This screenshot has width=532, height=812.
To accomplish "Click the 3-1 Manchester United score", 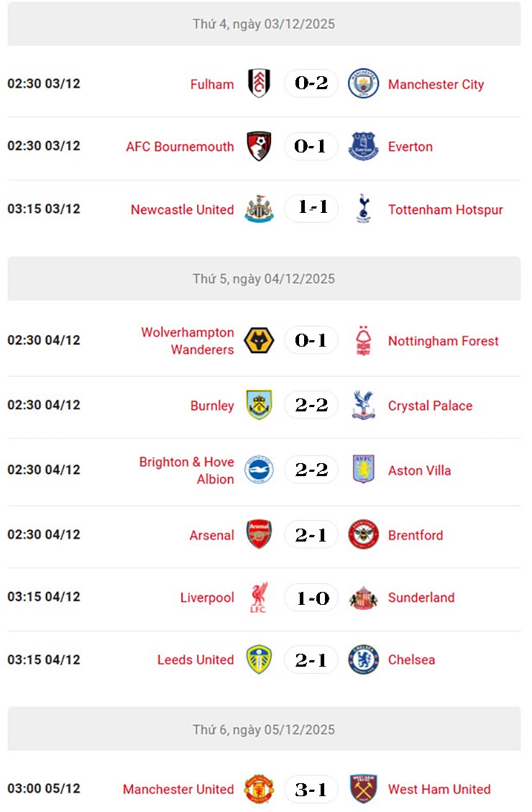I will (311, 789).
